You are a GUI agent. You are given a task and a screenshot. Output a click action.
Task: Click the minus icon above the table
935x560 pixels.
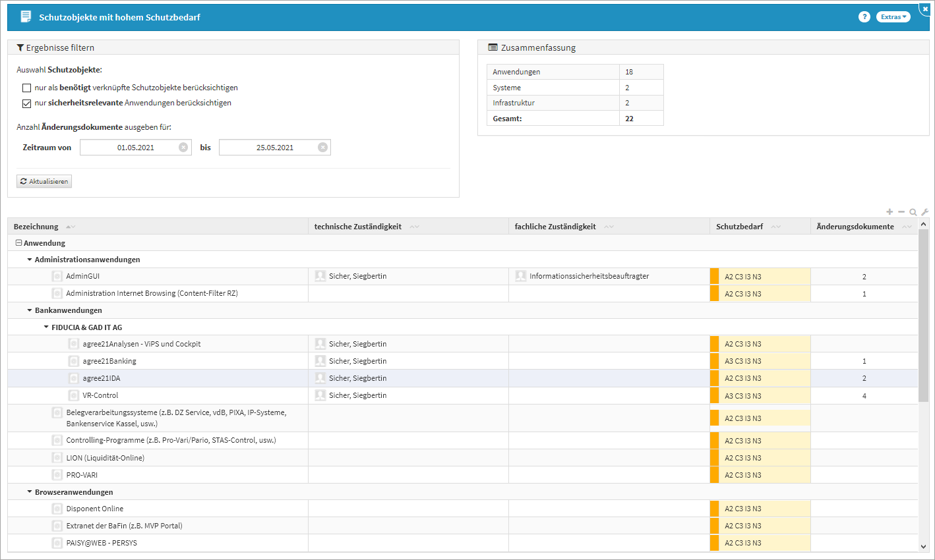click(x=901, y=212)
